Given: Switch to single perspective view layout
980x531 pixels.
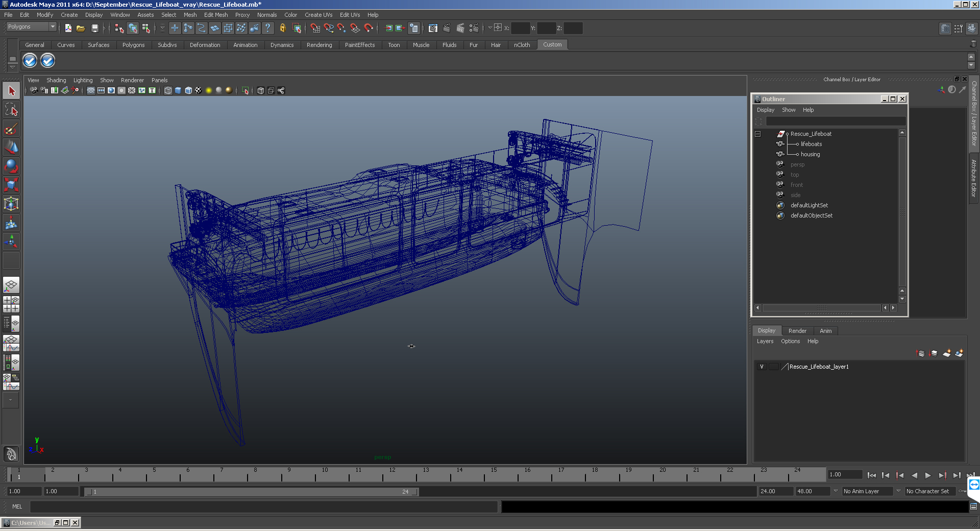Looking at the screenshot, I should [11, 285].
